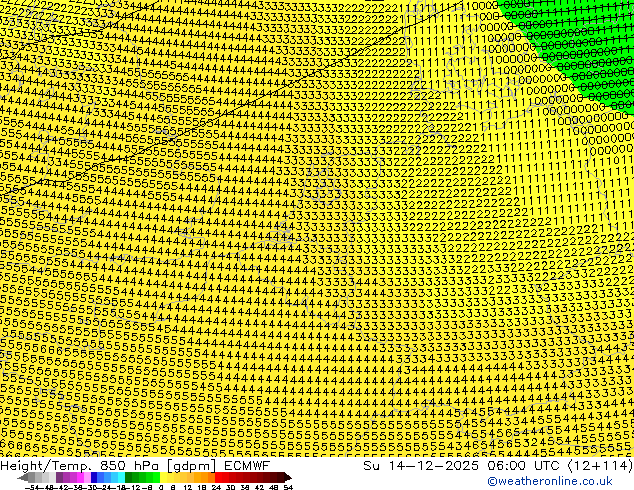Click the gray left arrow end of the color scale
Screen dimensions: 634x490
[x=23, y=477]
